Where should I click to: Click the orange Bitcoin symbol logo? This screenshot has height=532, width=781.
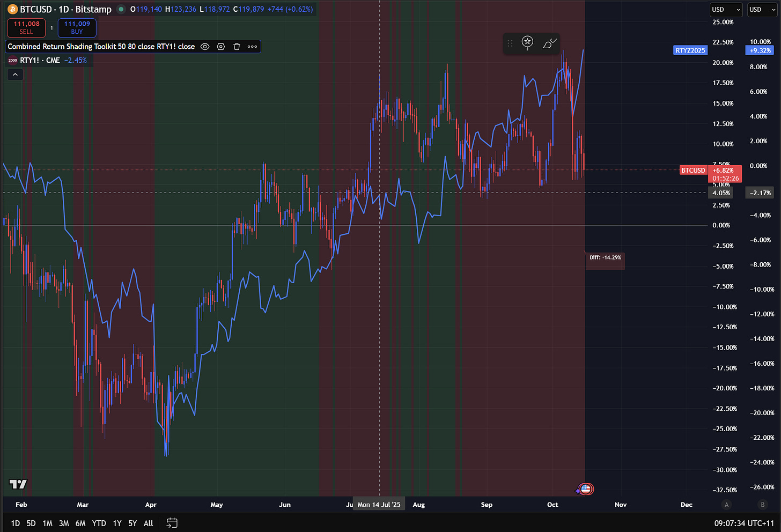point(12,9)
